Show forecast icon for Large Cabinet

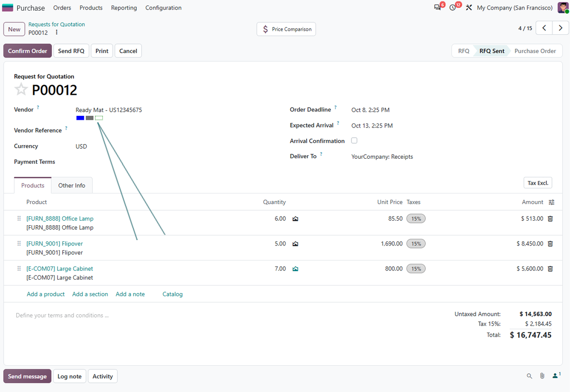[295, 269]
